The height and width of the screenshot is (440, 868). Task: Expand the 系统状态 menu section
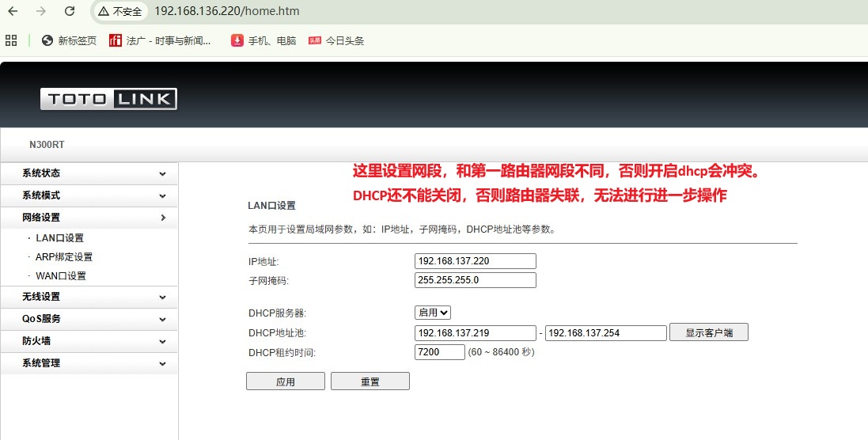click(x=89, y=173)
